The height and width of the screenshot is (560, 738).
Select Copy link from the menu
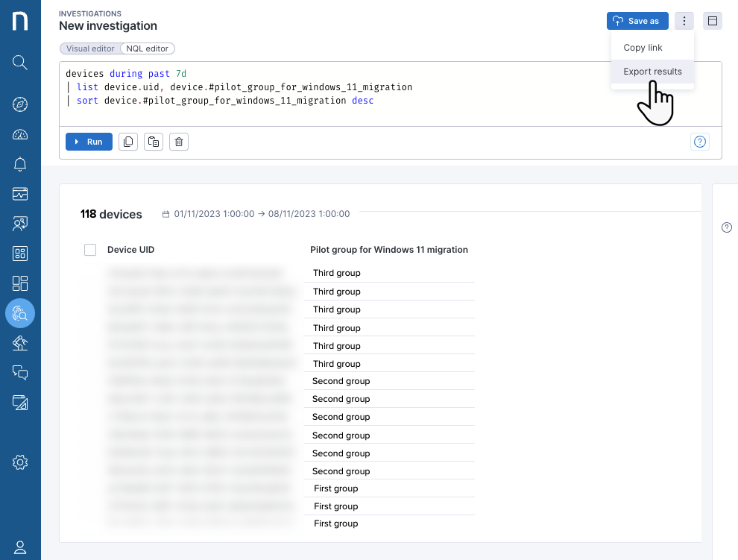pos(643,48)
